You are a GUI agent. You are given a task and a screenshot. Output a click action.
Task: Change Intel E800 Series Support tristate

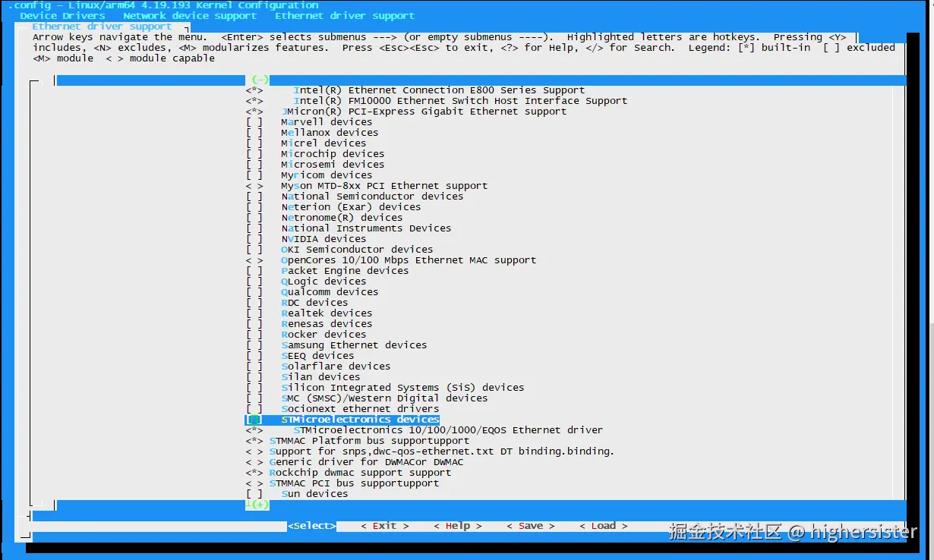pyautogui.click(x=254, y=90)
